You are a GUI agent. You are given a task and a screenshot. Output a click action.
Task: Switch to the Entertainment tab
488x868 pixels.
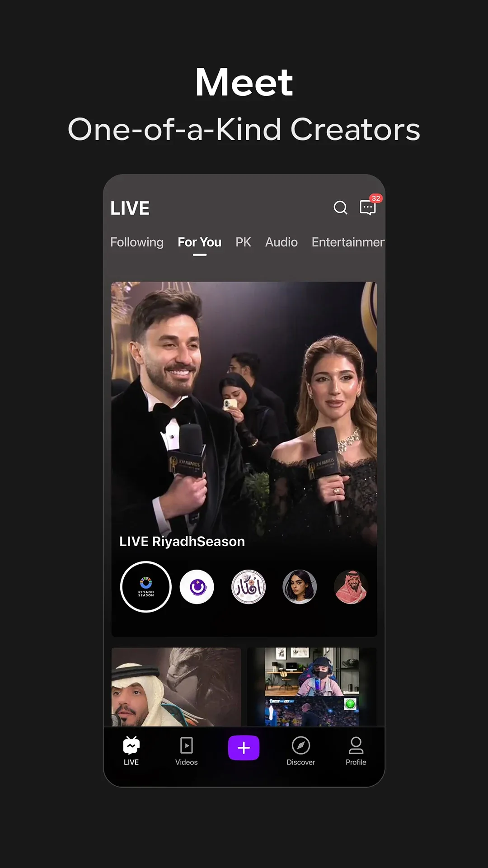tap(348, 242)
